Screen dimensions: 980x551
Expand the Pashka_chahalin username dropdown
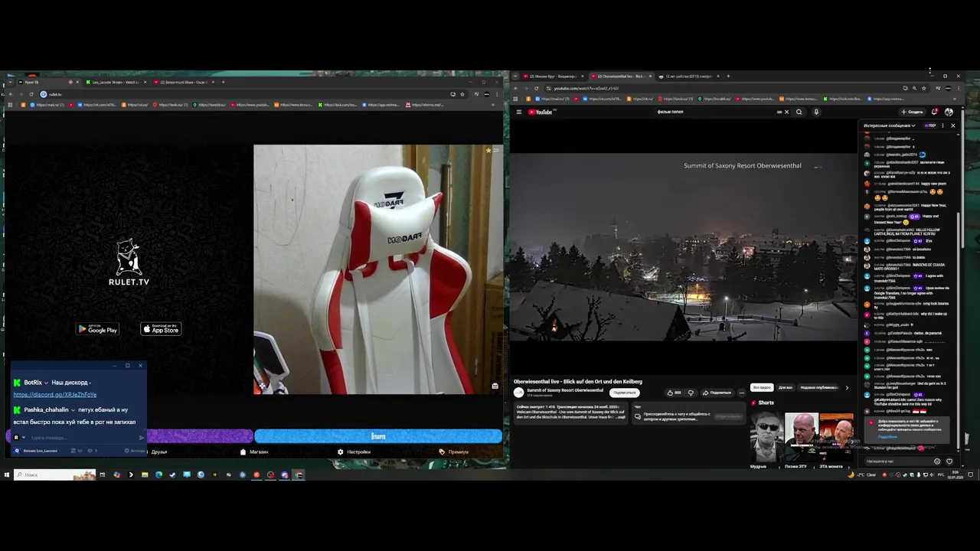73,410
